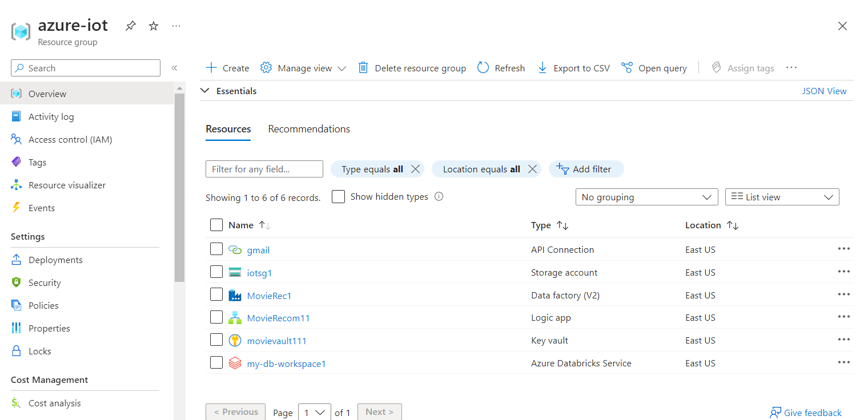Click the MovieRecom11 Logic app icon
Screen dimensions: 868x420
[x=235, y=317]
